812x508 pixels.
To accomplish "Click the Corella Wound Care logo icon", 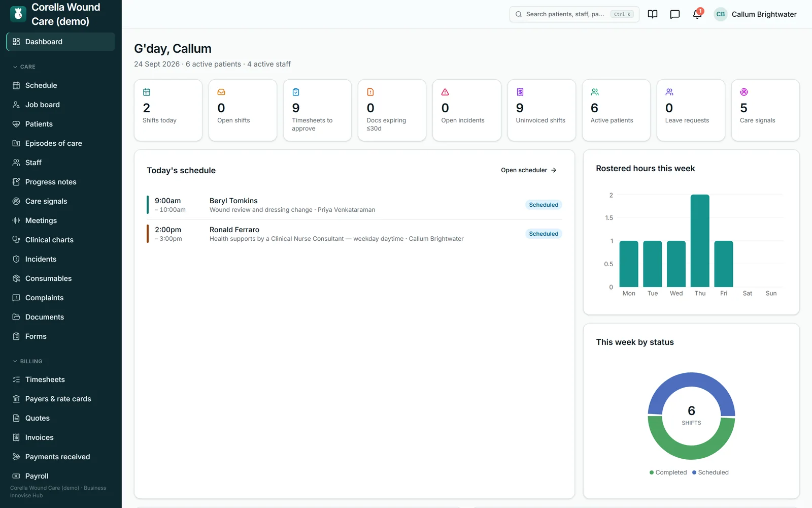I will pos(18,14).
